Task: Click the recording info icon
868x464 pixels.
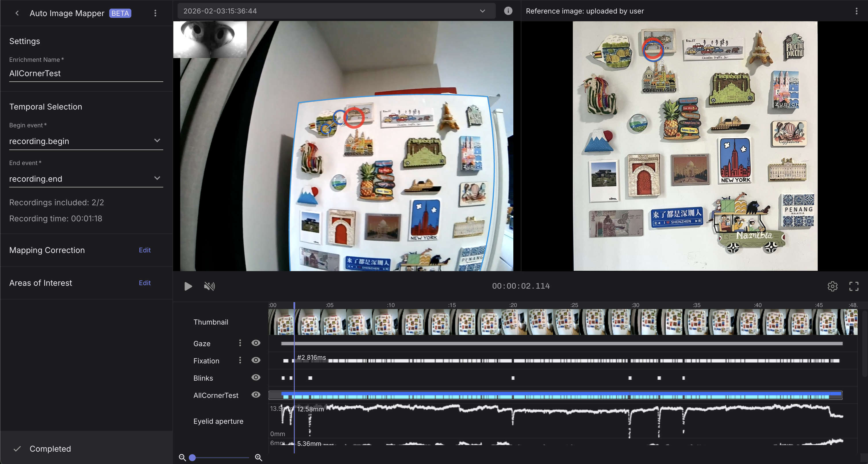Action: [x=508, y=11]
